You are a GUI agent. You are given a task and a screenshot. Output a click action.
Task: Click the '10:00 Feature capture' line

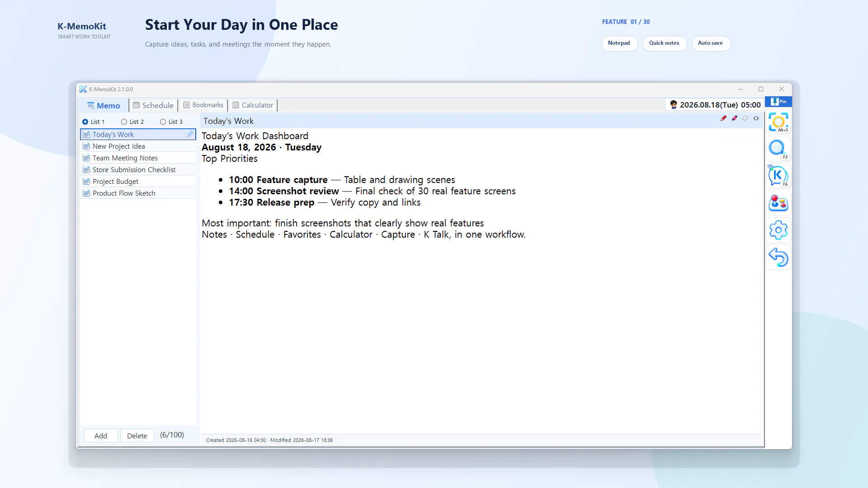(342, 180)
